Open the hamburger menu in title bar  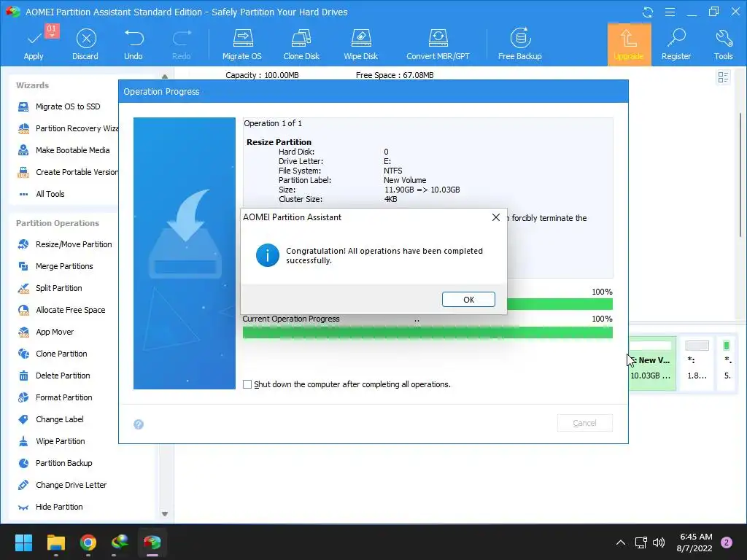pos(670,12)
